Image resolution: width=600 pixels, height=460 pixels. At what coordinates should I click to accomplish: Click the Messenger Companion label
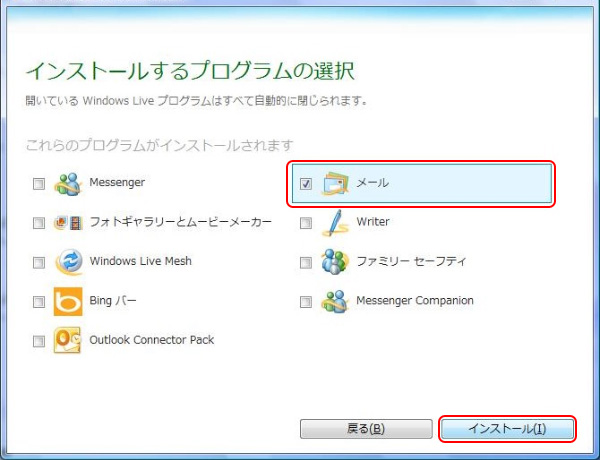click(415, 301)
